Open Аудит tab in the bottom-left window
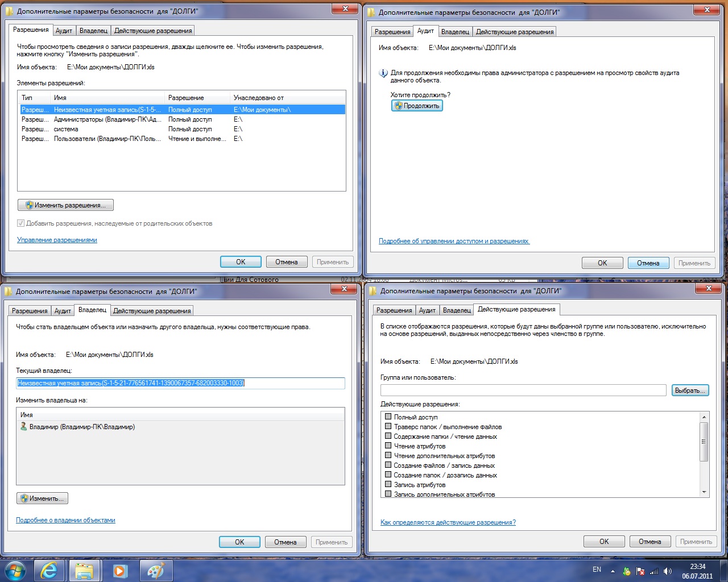The image size is (728, 582). [x=63, y=311]
